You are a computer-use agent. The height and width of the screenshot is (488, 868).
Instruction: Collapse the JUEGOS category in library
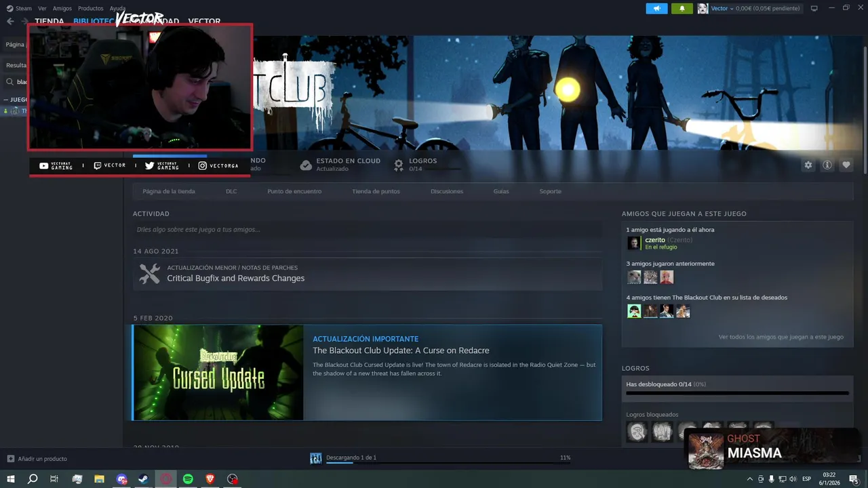point(15,100)
